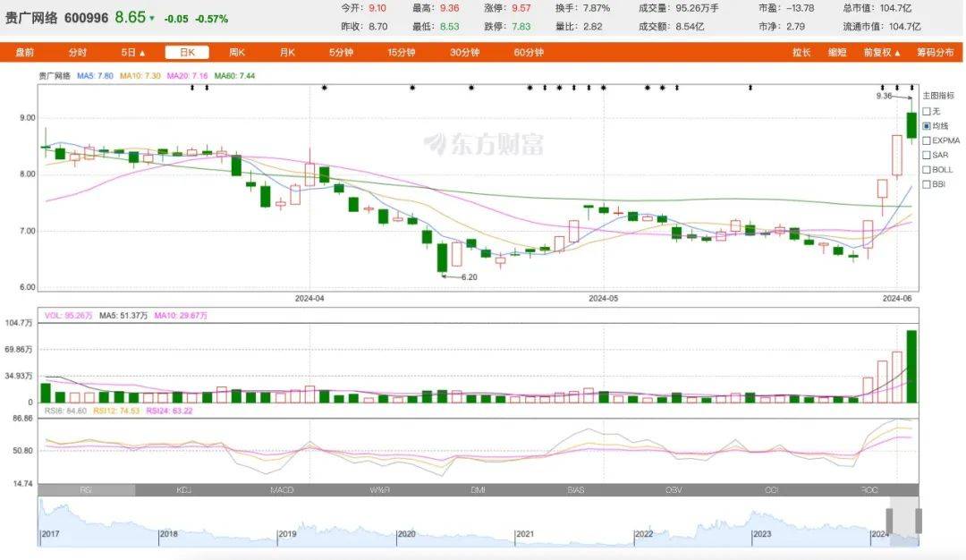Select the KDJ indicator tab
Image resolution: width=966 pixels, height=560 pixels.
[x=184, y=490]
